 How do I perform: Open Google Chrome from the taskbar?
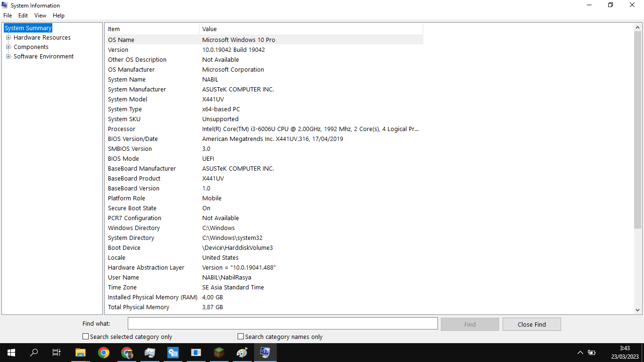click(x=104, y=353)
